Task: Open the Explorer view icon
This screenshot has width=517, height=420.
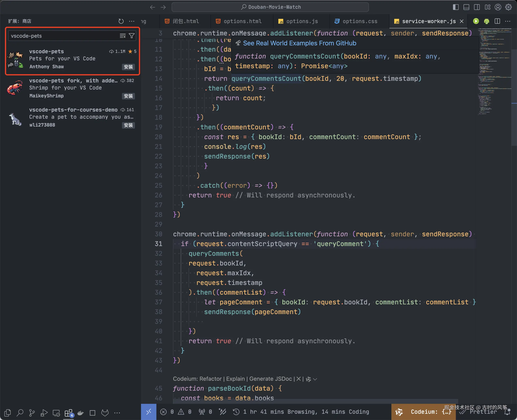Action: 7,413
